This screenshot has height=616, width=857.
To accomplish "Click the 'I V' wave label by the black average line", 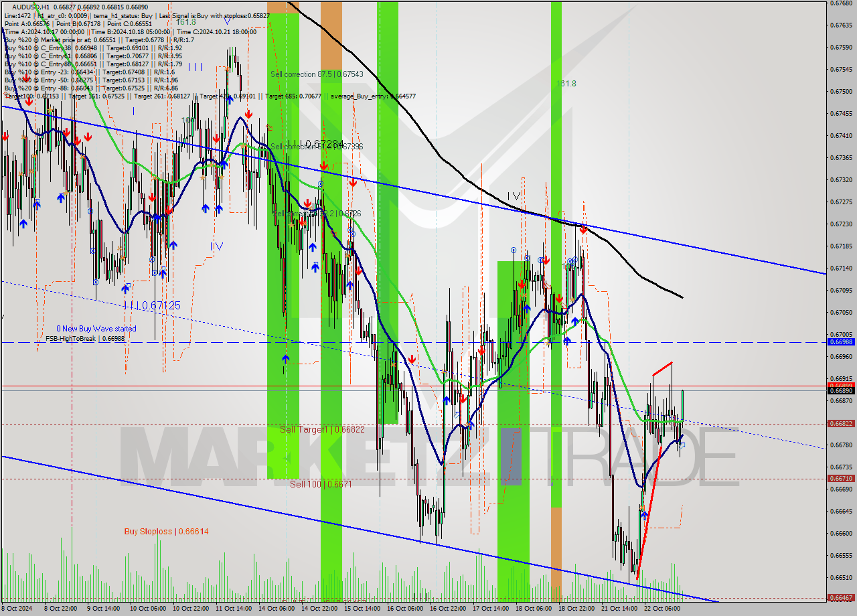I will pyautogui.click(x=513, y=196).
